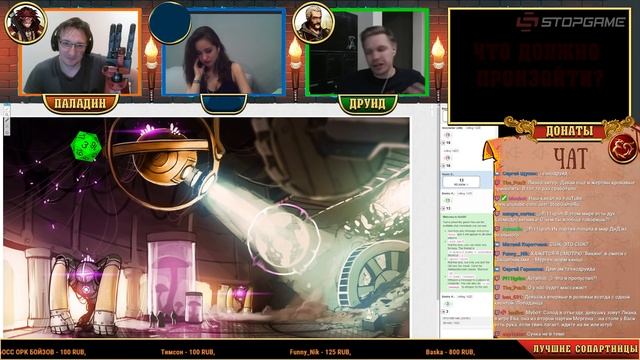Image resolution: width=640 pixels, height=360 pixels.
Task: Click the 'Тимсон - 100 RUB' ticker entry
Action: click(x=188, y=352)
